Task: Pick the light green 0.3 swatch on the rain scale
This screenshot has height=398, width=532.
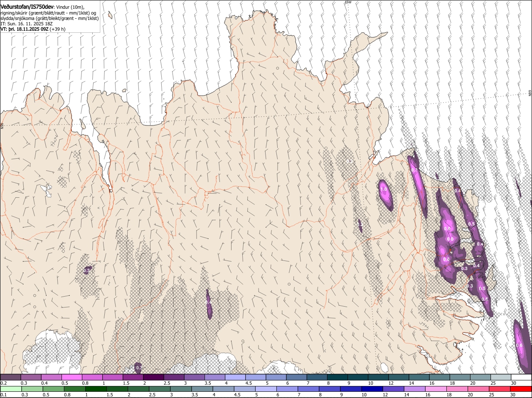Action: [x=32, y=389]
